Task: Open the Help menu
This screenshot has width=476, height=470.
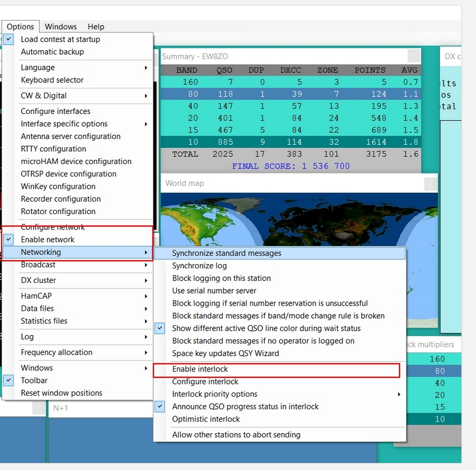Action: click(x=95, y=27)
